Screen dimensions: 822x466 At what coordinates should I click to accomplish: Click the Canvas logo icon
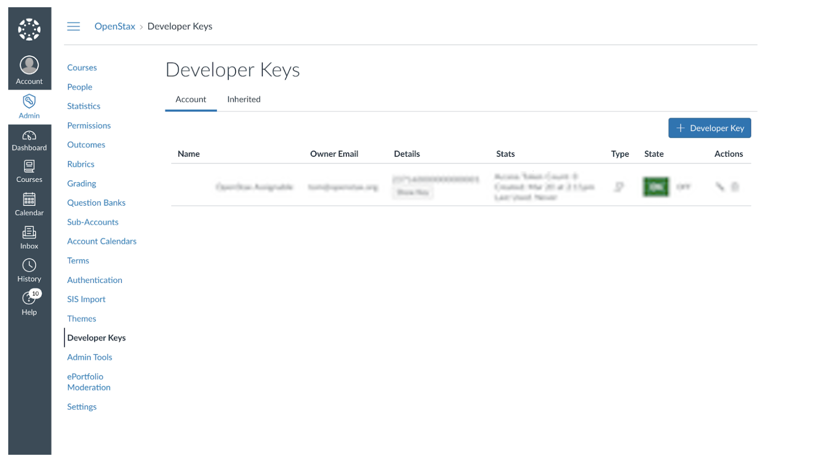[x=29, y=29]
